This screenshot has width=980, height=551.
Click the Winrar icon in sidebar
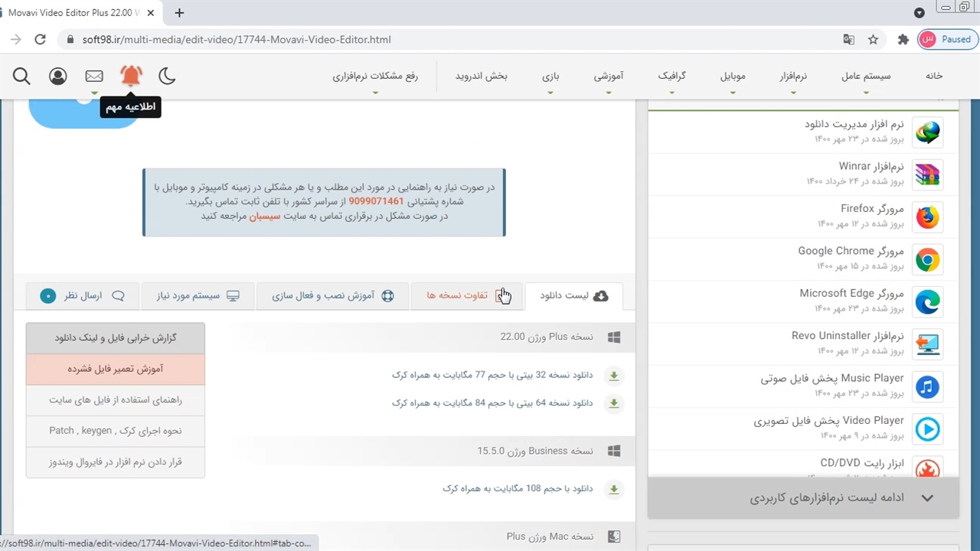(x=927, y=175)
